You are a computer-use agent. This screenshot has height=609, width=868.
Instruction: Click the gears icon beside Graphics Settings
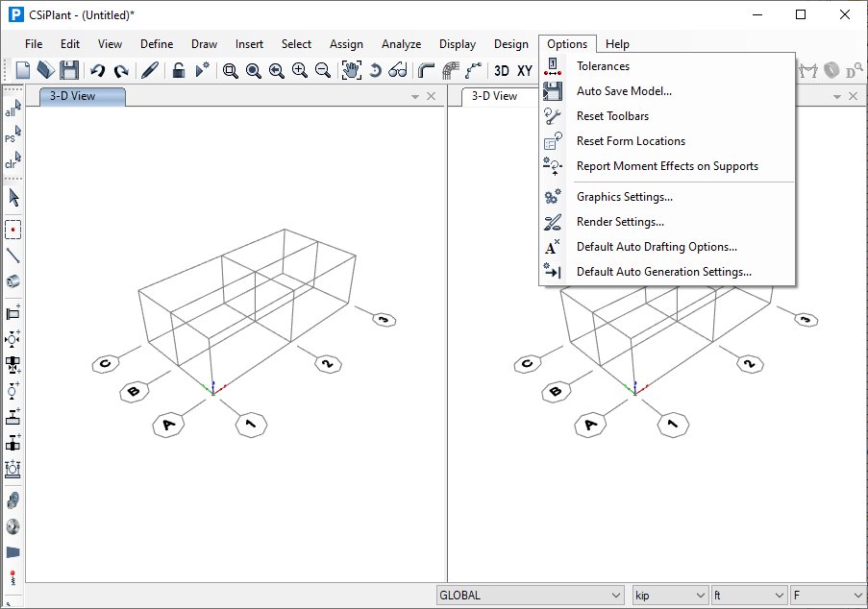[553, 197]
